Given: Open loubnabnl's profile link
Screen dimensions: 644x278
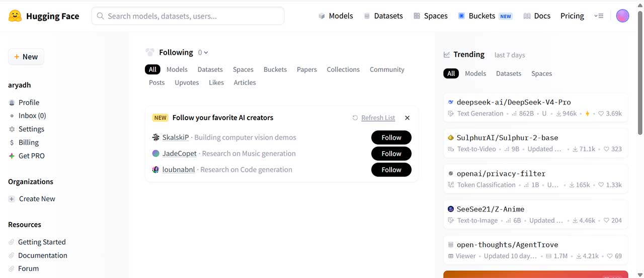Looking at the screenshot, I should [x=179, y=169].
